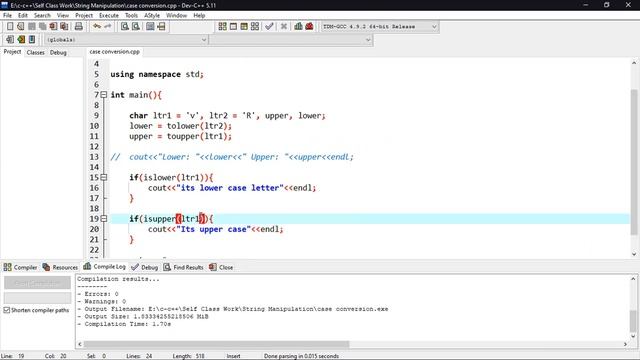
Task: Switch to the Debug sidebar tab
Action: [58, 52]
